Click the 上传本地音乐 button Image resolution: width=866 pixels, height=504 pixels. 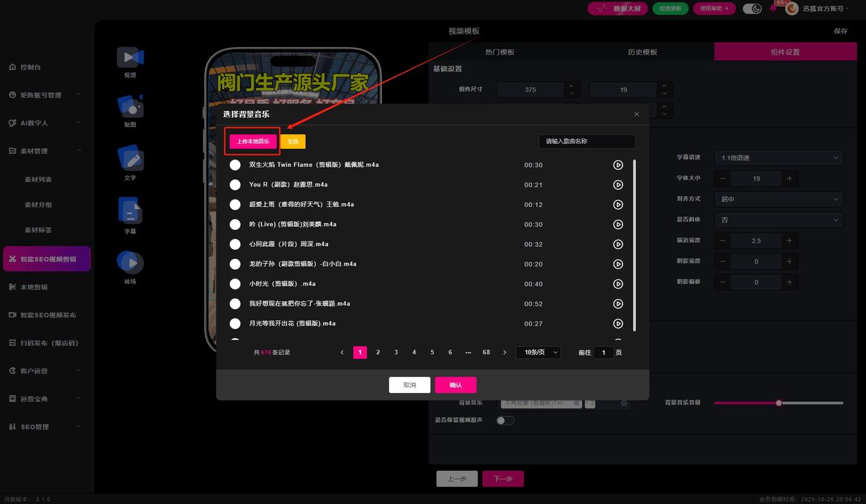253,141
